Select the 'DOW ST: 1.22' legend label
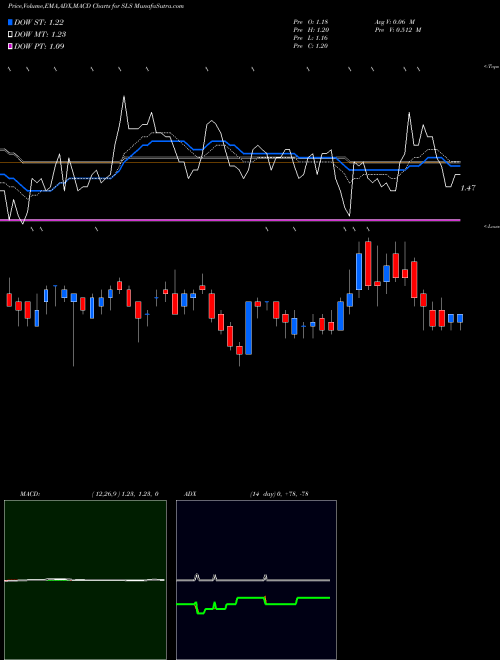 (39, 22)
